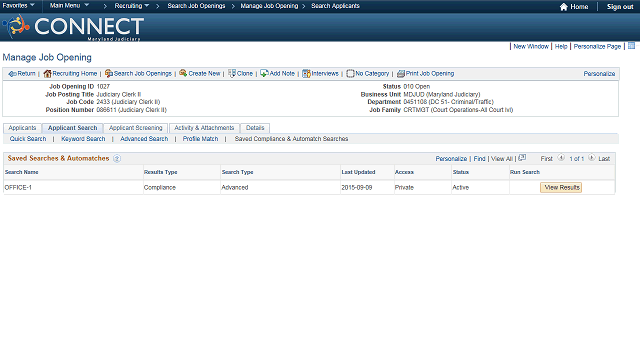Image resolution: width=640 pixels, height=360 pixels.
Task: Click the Add Note icon
Action: point(264,73)
